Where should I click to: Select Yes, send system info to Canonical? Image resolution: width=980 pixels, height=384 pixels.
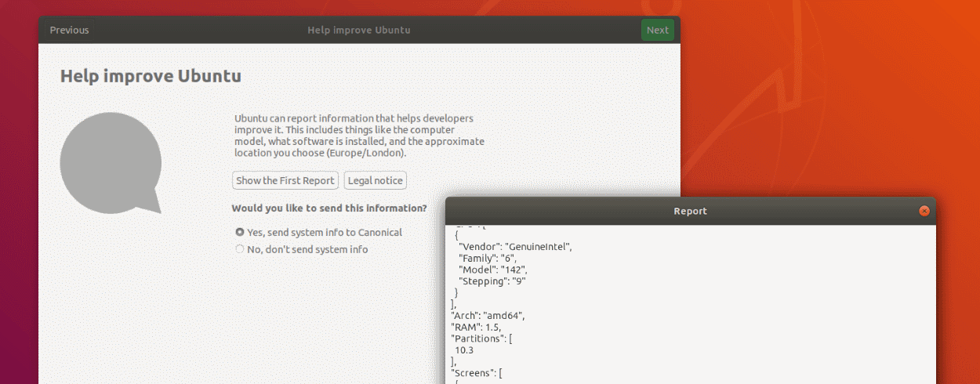[319, 232]
